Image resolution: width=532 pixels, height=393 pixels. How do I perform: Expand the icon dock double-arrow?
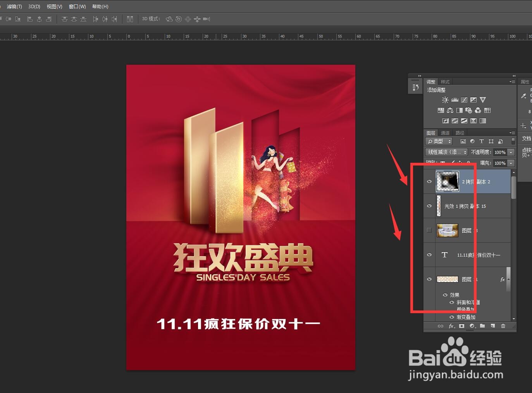coord(419,76)
